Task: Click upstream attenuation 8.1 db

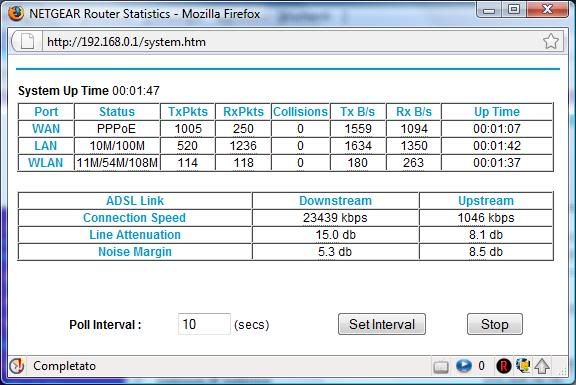Action: (x=486, y=234)
